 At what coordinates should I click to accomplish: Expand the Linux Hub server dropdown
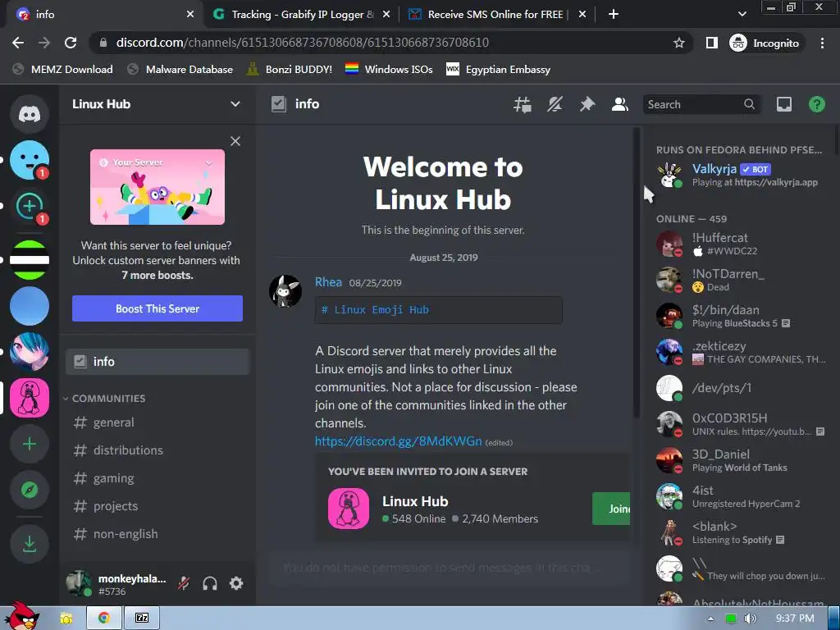tap(235, 104)
